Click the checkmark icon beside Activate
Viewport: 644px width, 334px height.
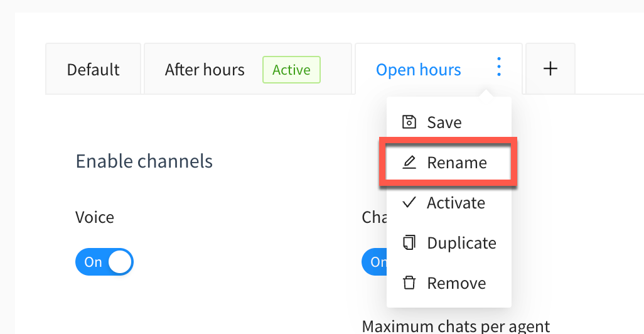pyautogui.click(x=409, y=202)
